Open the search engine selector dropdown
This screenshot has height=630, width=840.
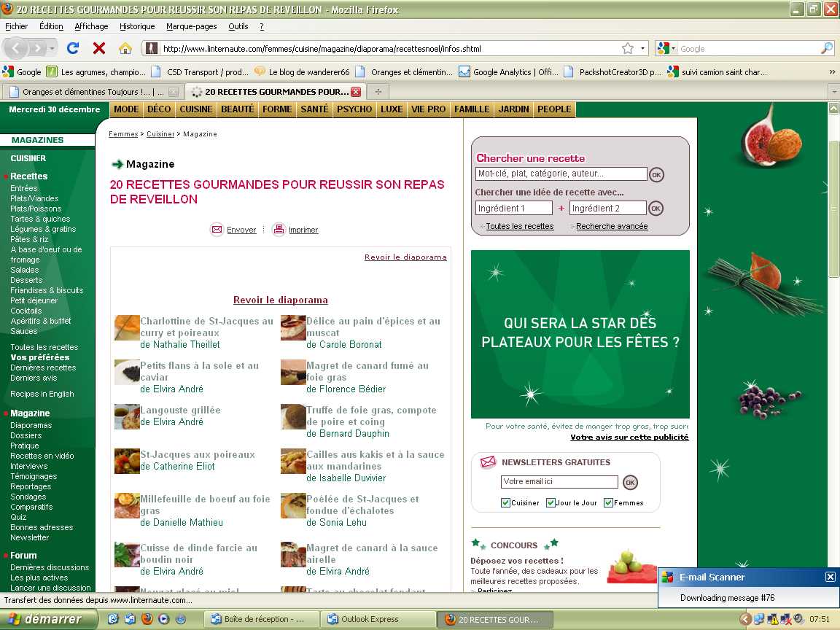tap(666, 49)
